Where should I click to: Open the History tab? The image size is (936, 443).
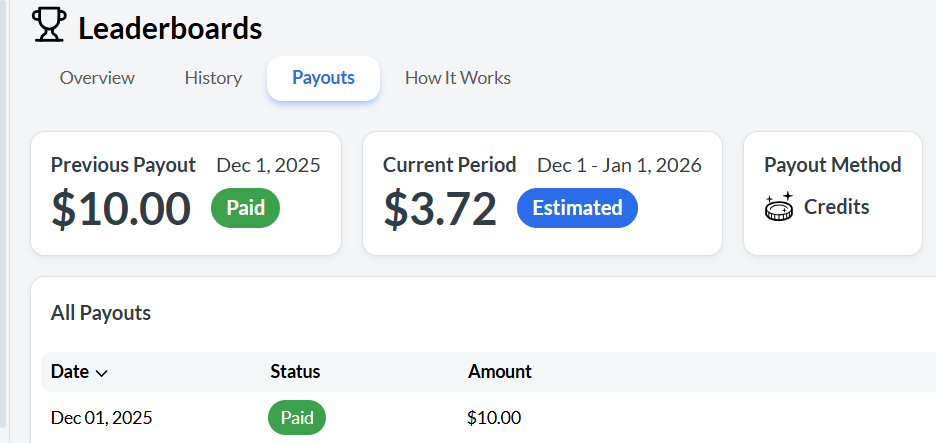213,78
